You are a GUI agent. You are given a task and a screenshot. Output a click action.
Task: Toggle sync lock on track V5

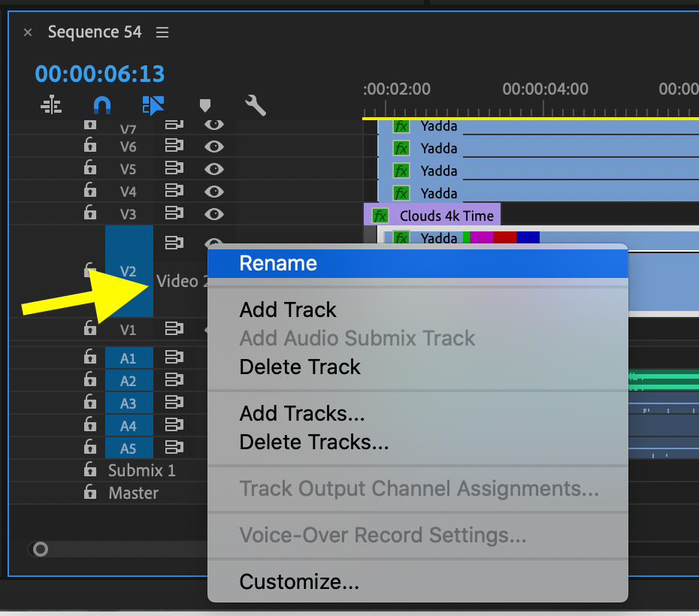click(x=174, y=168)
